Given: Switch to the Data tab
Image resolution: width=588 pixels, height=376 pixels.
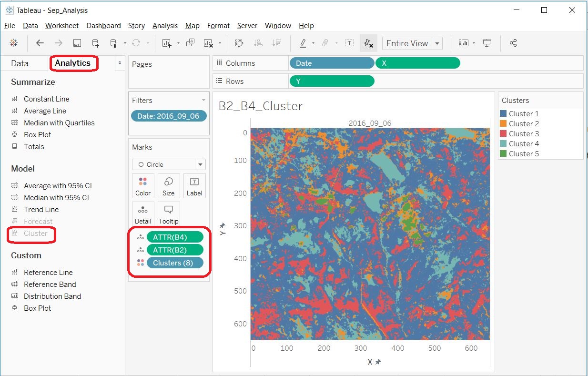Looking at the screenshot, I should [20, 63].
